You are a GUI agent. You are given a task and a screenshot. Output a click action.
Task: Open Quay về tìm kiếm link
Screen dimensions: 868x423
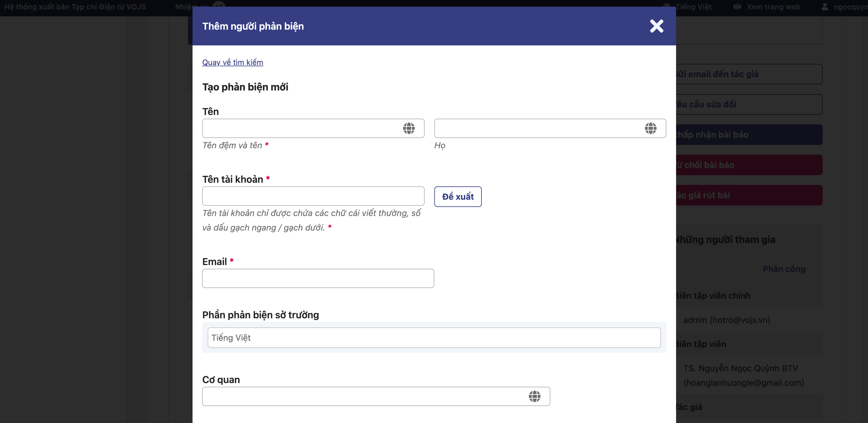pos(232,62)
